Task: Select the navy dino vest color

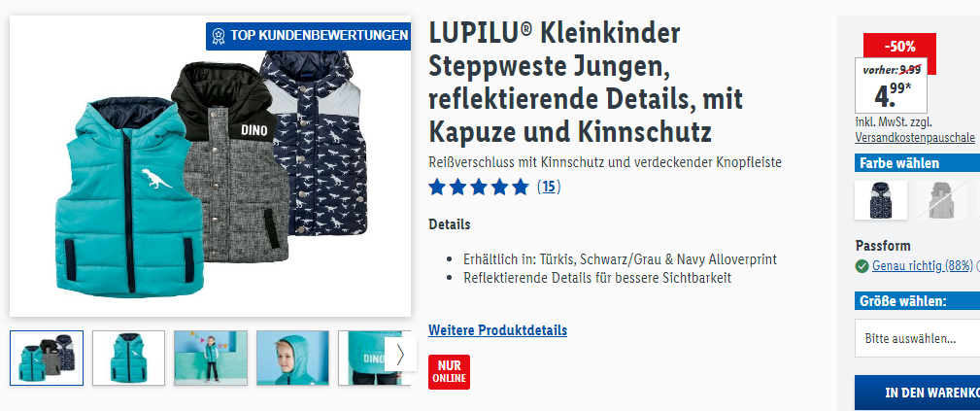Action: (881, 199)
